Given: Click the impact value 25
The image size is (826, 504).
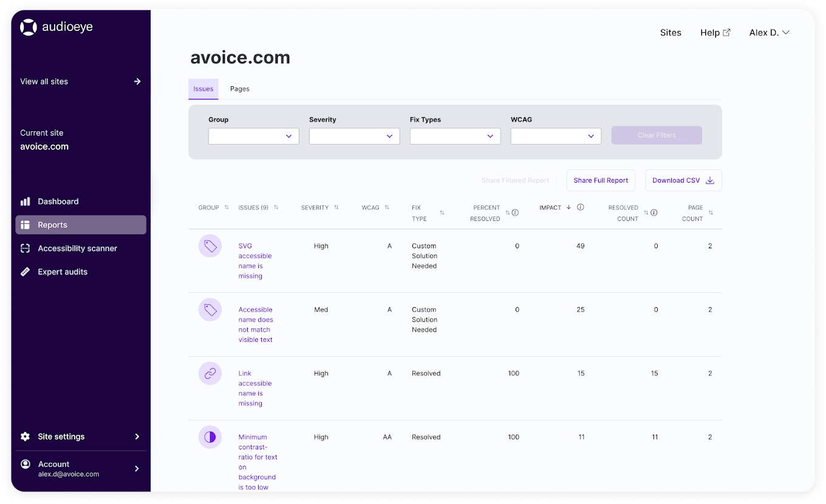Looking at the screenshot, I should pyautogui.click(x=581, y=310).
